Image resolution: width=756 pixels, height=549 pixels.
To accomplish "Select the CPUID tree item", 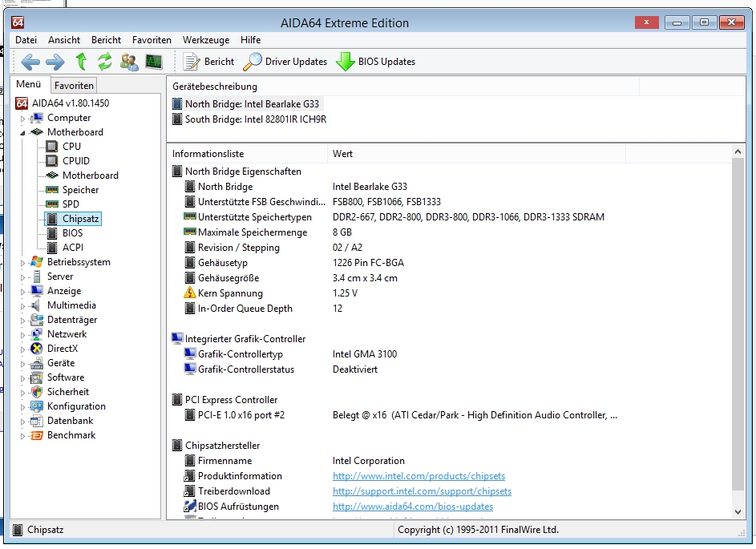I will point(75,161).
